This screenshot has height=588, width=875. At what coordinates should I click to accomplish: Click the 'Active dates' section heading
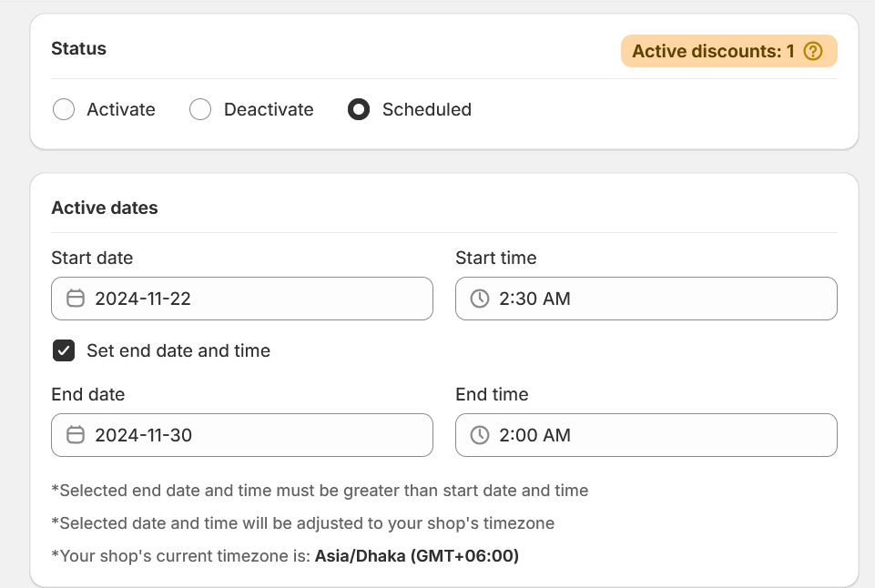coord(105,208)
